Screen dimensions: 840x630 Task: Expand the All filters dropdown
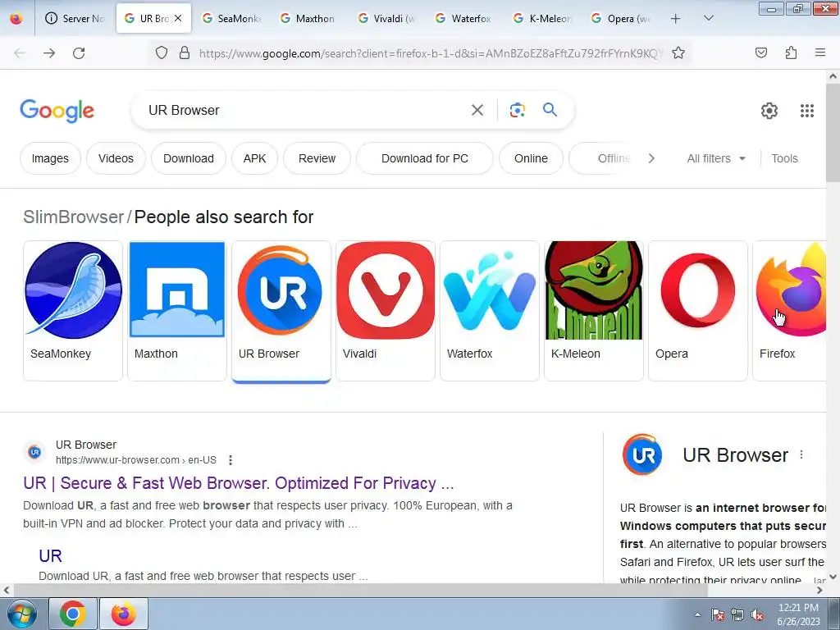[x=716, y=158]
